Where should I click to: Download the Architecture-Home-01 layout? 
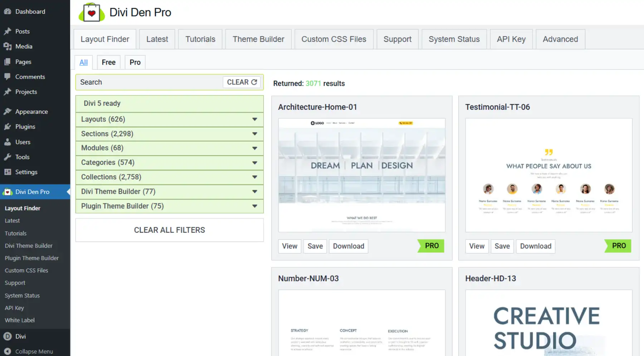[x=348, y=246]
